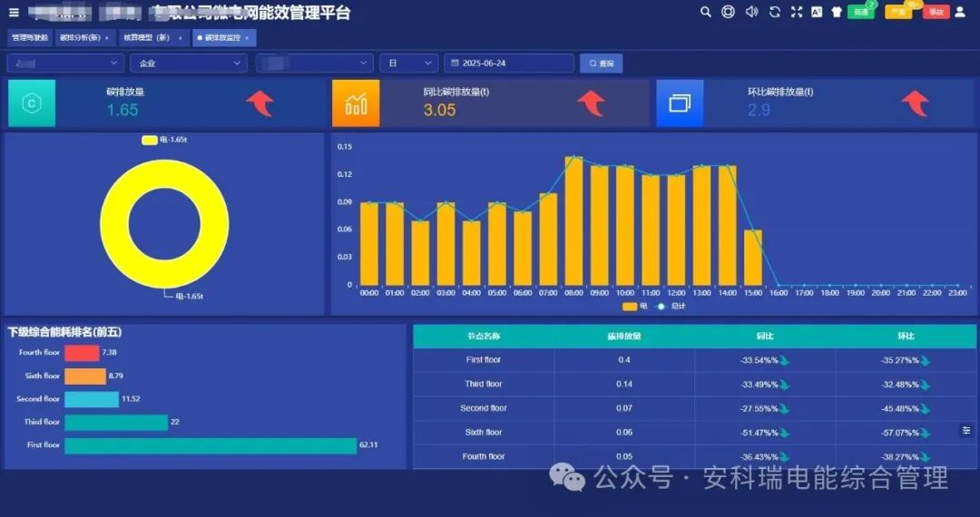
Task: Click the 碳排放量 table column header
Action: (624, 336)
